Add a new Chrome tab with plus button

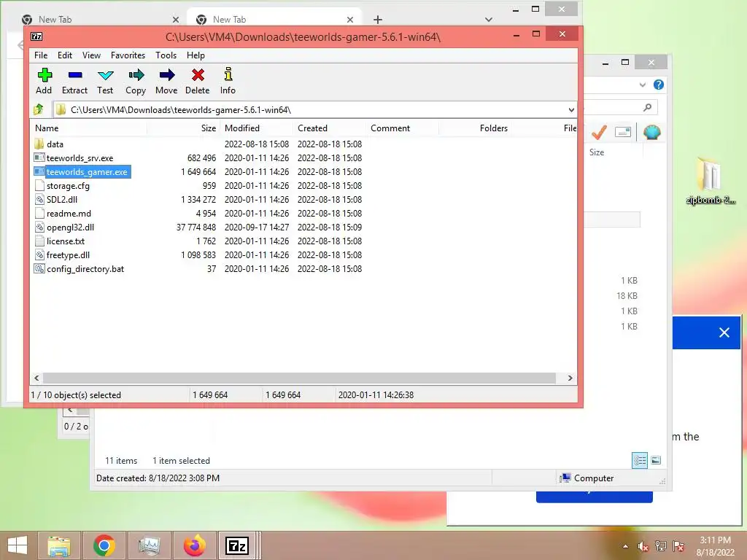pos(378,20)
